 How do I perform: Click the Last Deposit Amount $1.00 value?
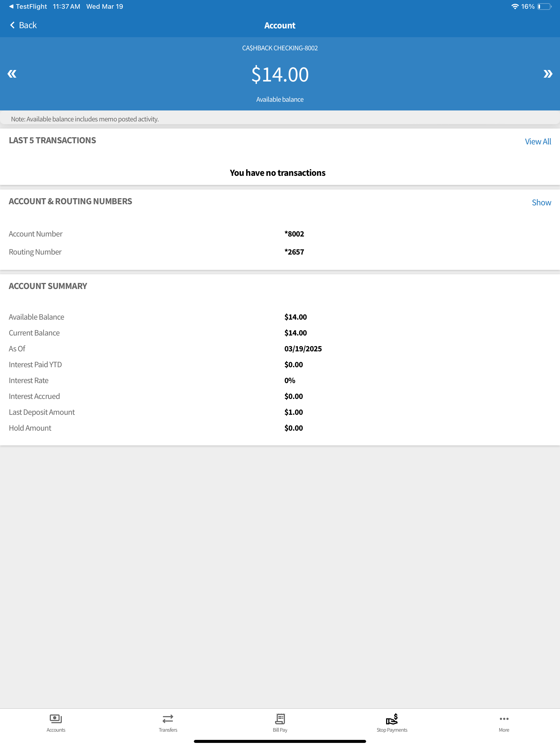tap(293, 412)
